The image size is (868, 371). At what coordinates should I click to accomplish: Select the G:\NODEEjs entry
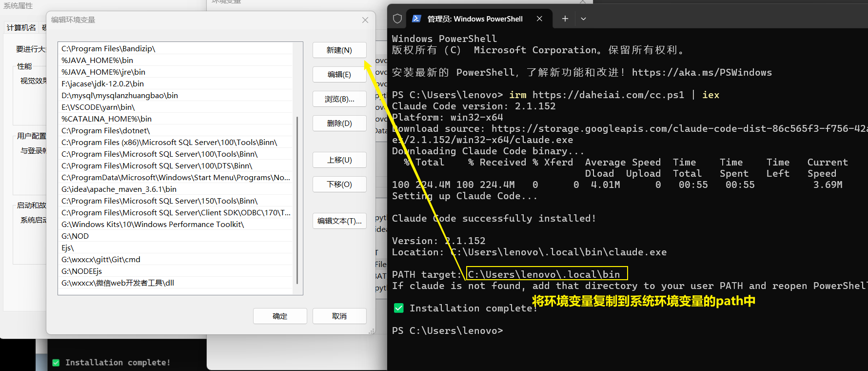[176, 271]
